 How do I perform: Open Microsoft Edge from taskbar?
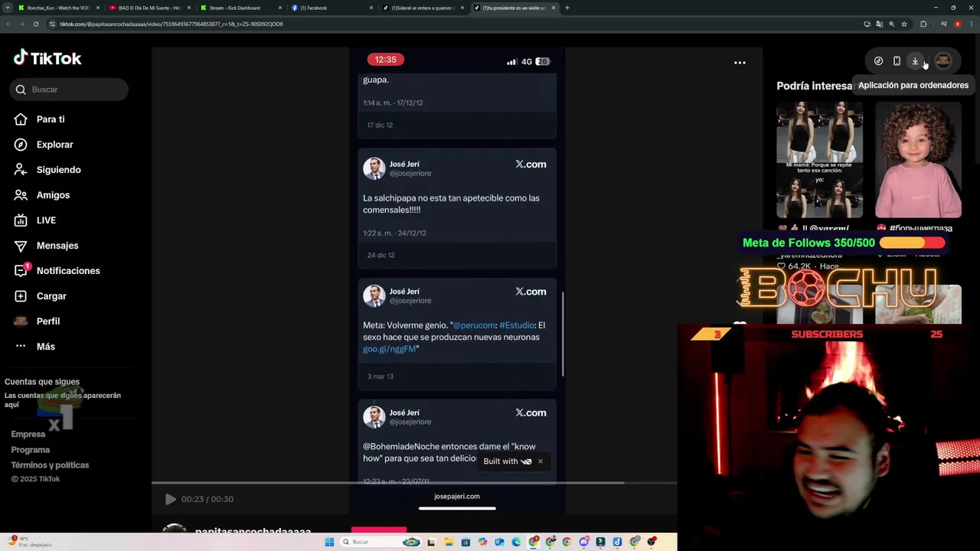[516, 542]
